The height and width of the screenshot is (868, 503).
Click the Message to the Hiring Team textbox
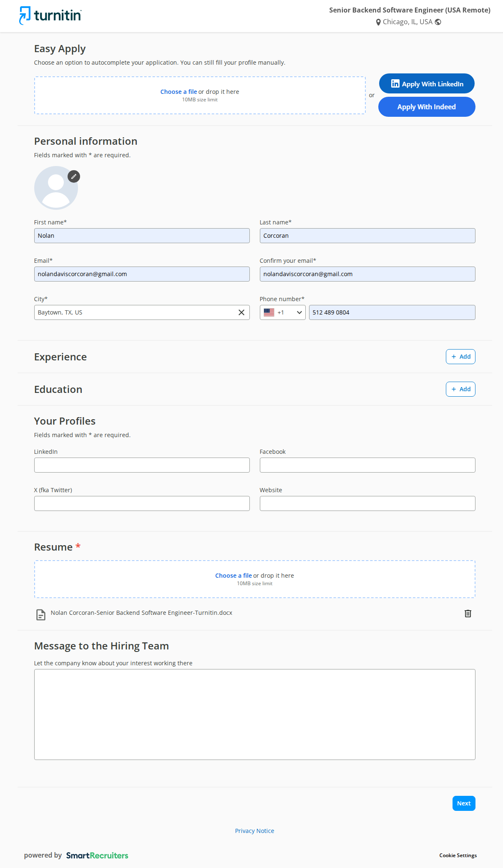click(254, 714)
